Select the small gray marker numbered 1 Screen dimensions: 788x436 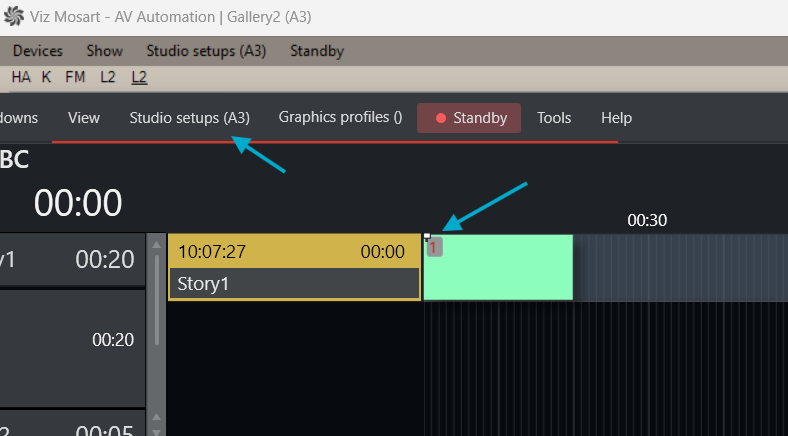(434, 247)
